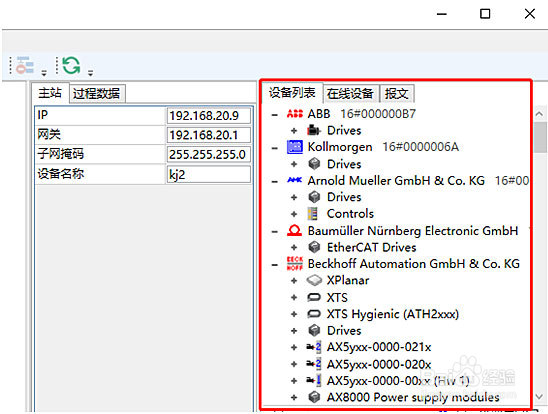Select the 设备列表 tab
The width and height of the screenshot is (548, 414).
point(292,93)
